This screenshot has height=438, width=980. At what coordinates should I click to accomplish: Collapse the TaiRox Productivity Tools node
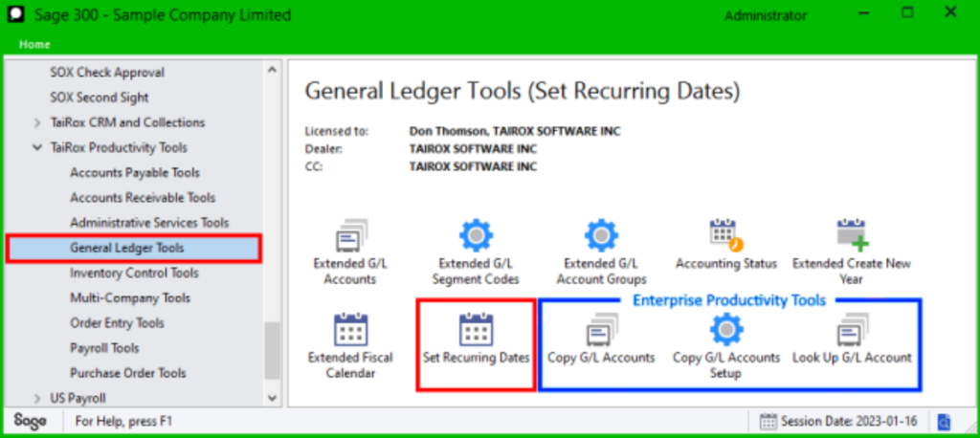pyautogui.click(x=37, y=148)
